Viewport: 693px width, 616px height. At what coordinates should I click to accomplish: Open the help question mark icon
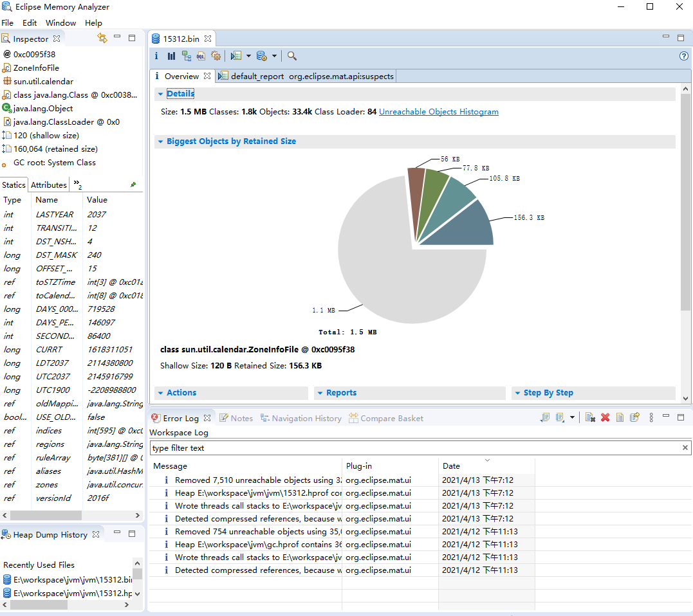pyautogui.click(x=684, y=56)
